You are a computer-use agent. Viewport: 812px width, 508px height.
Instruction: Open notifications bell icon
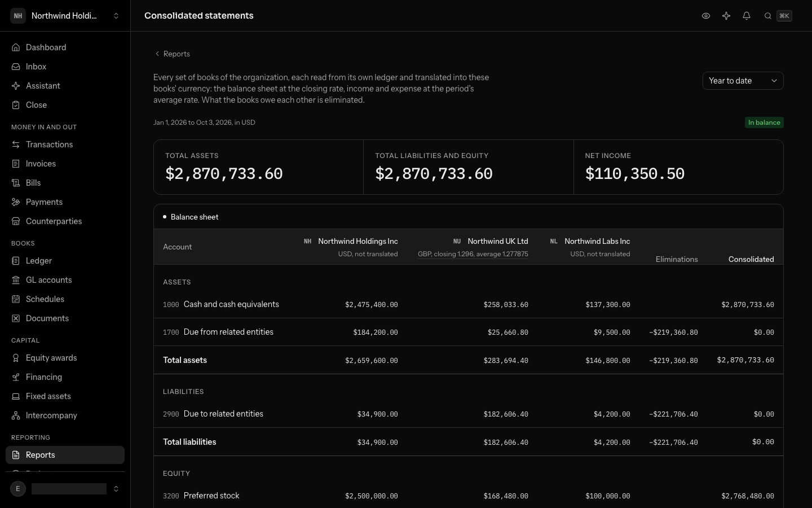coord(747,16)
